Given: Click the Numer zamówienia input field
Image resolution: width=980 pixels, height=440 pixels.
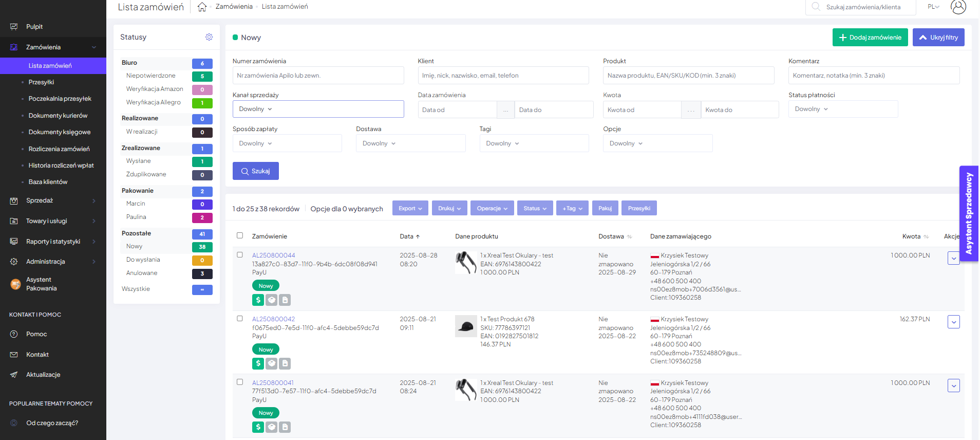Looking at the screenshot, I should tap(318, 76).
